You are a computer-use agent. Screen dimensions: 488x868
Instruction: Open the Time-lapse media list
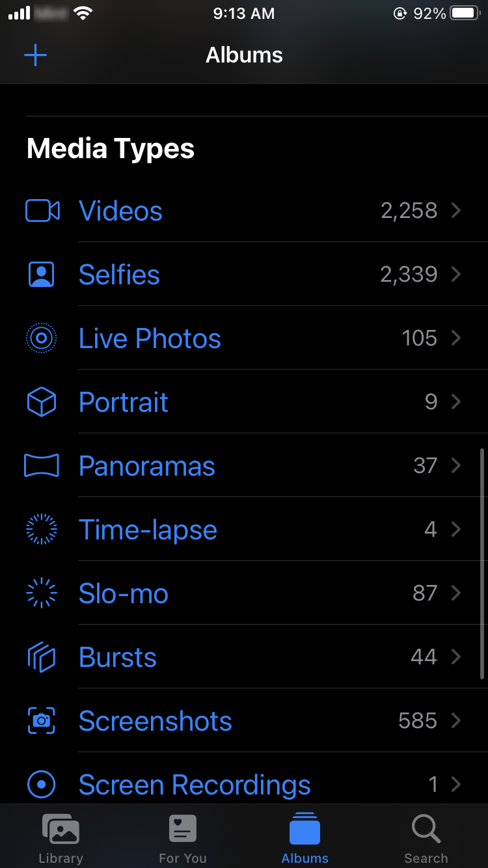pos(148,530)
